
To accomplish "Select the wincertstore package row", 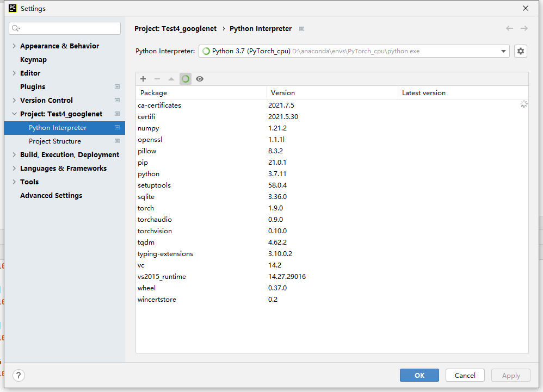I will click(x=332, y=299).
